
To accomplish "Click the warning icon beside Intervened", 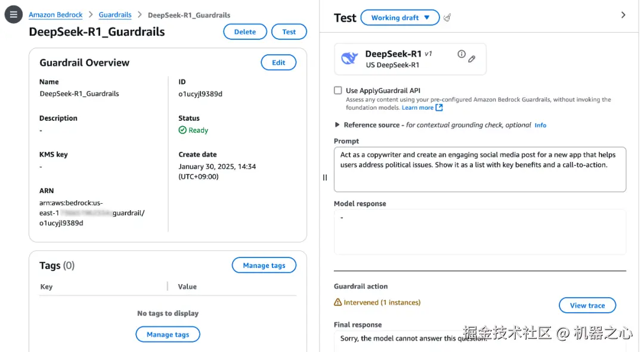I will 338,303.
